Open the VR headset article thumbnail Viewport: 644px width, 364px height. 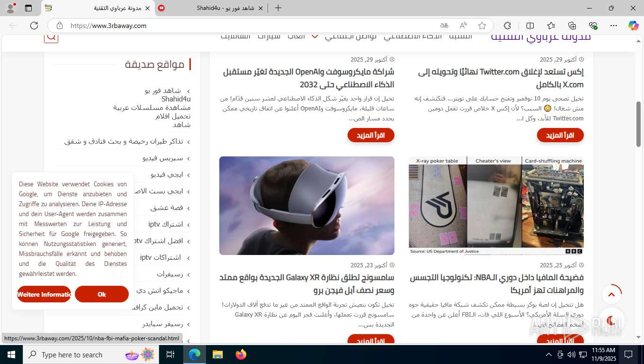[307, 206]
